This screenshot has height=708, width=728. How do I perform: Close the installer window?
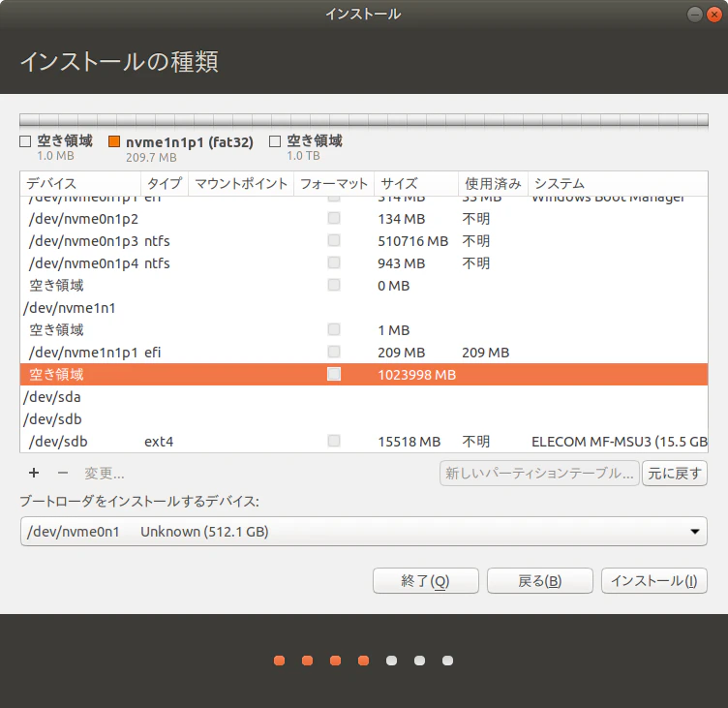click(x=713, y=15)
